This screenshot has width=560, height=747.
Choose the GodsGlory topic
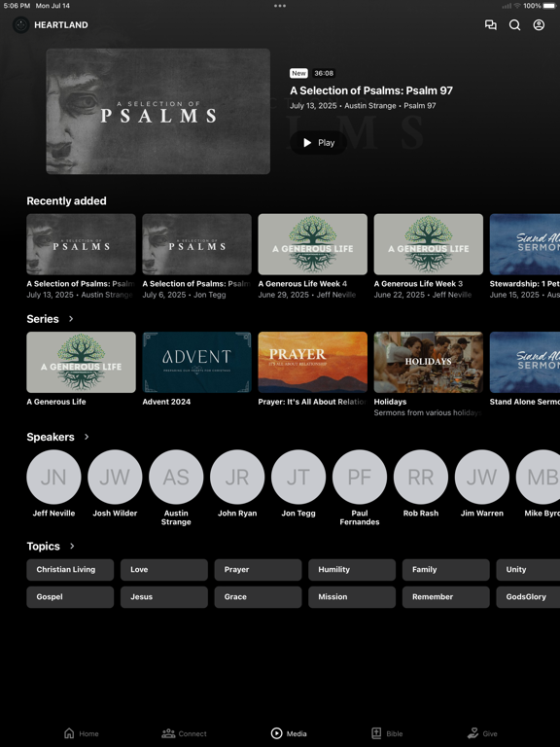(528, 597)
